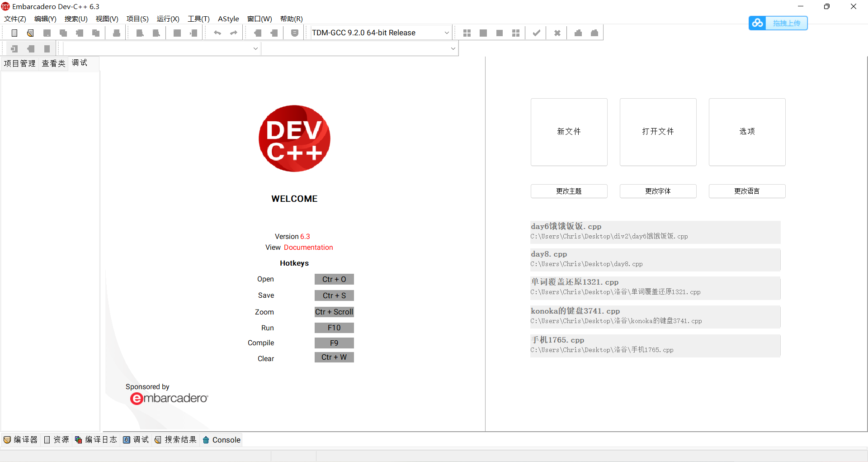Switch to the 调试 side tab
The height and width of the screenshot is (462, 868).
pos(80,63)
